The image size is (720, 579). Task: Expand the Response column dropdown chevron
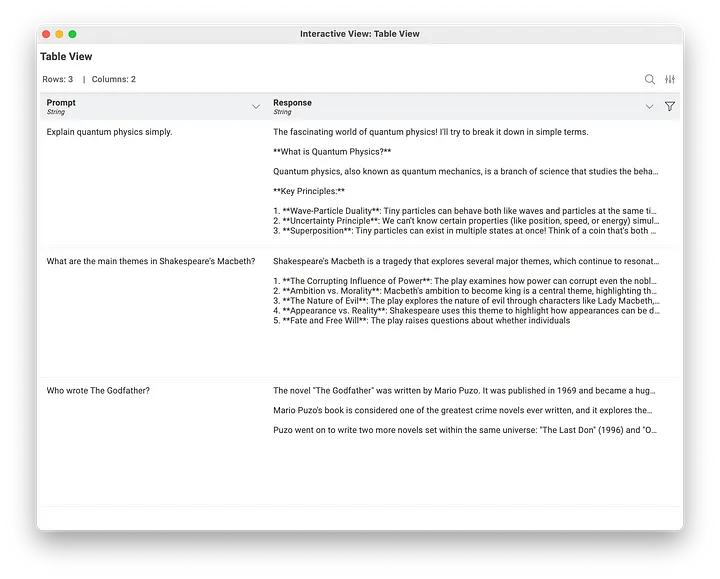pyautogui.click(x=649, y=107)
